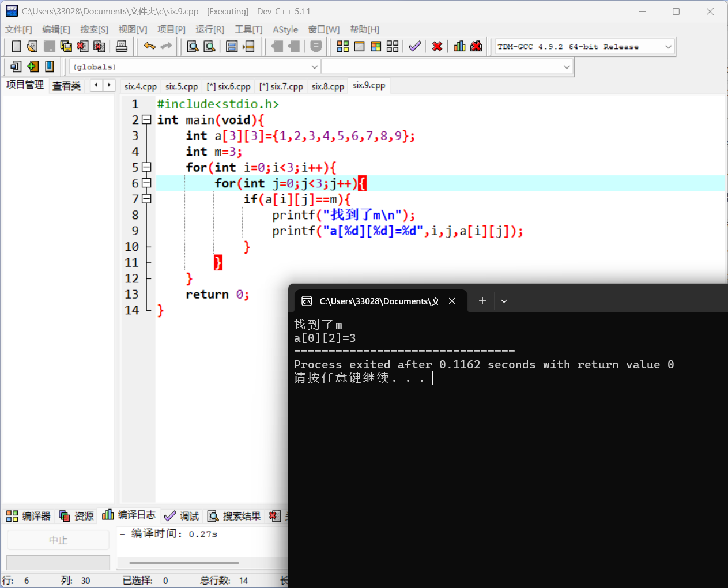Click the Run program window icon
This screenshot has width=728, height=588.
[359, 46]
